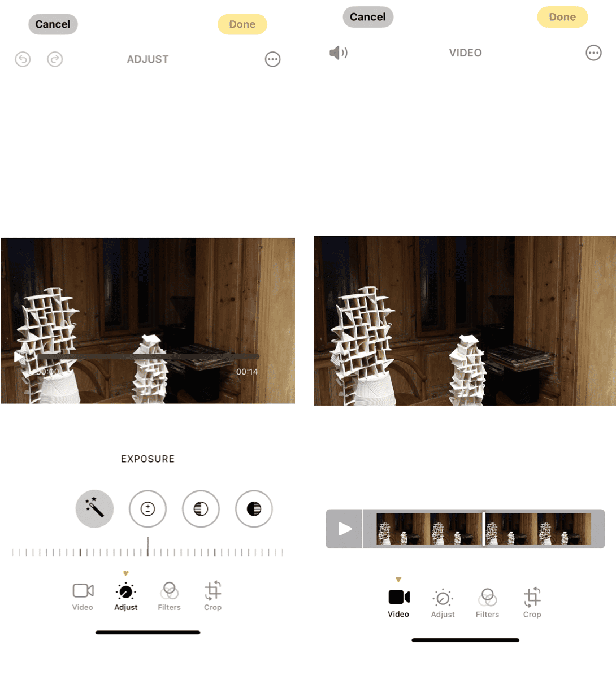Switch to Video tab in the Adjust screen

pos(83,596)
